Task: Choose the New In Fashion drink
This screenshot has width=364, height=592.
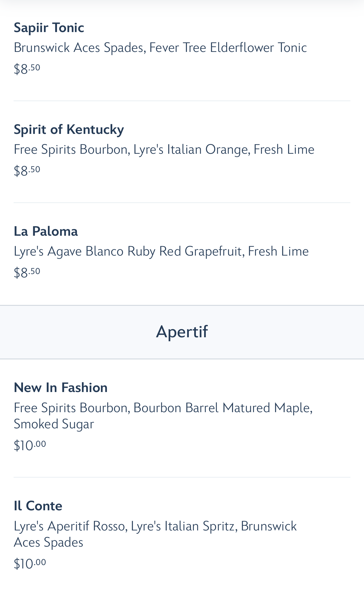Action: coord(61,388)
